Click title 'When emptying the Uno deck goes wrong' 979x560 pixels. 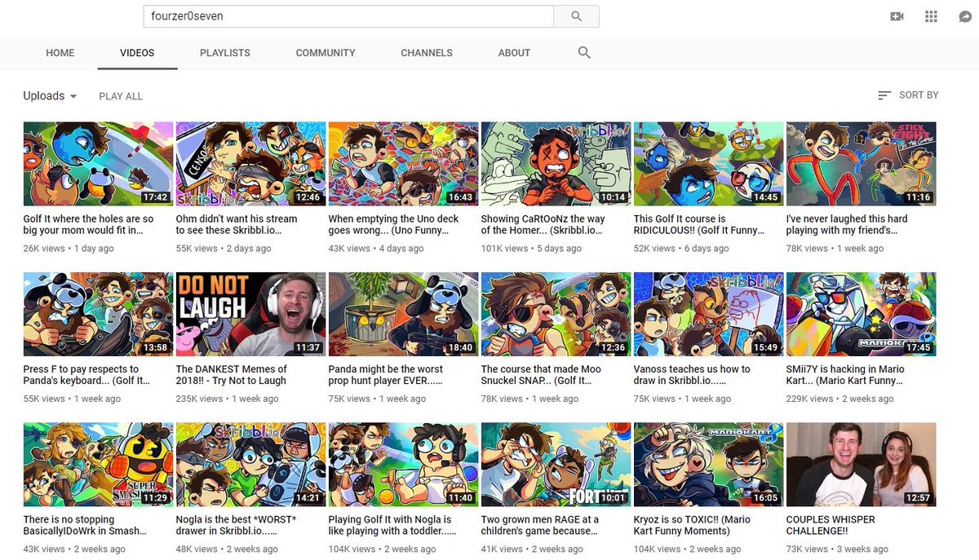coord(393,225)
